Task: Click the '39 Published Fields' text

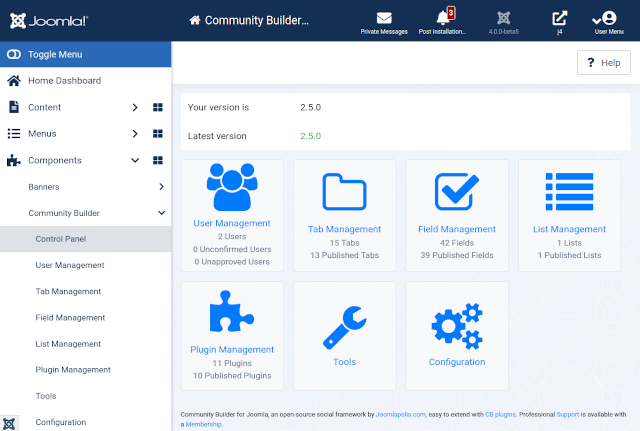Action: pyautogui.click(x=457, y=255)
